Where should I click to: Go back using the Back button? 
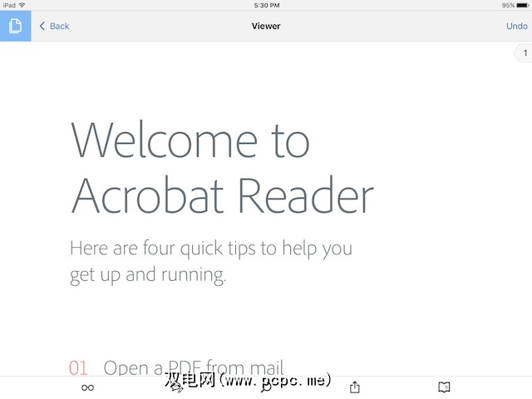click(54, 26)
